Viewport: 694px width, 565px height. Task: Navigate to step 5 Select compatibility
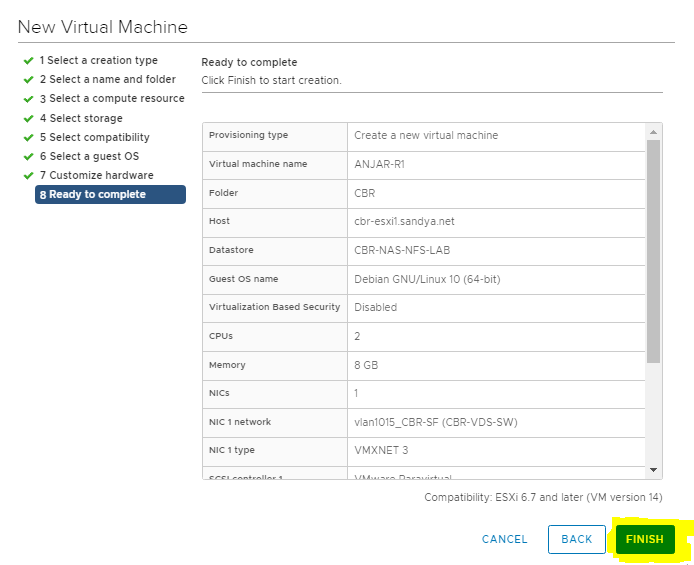click(94, 138)
